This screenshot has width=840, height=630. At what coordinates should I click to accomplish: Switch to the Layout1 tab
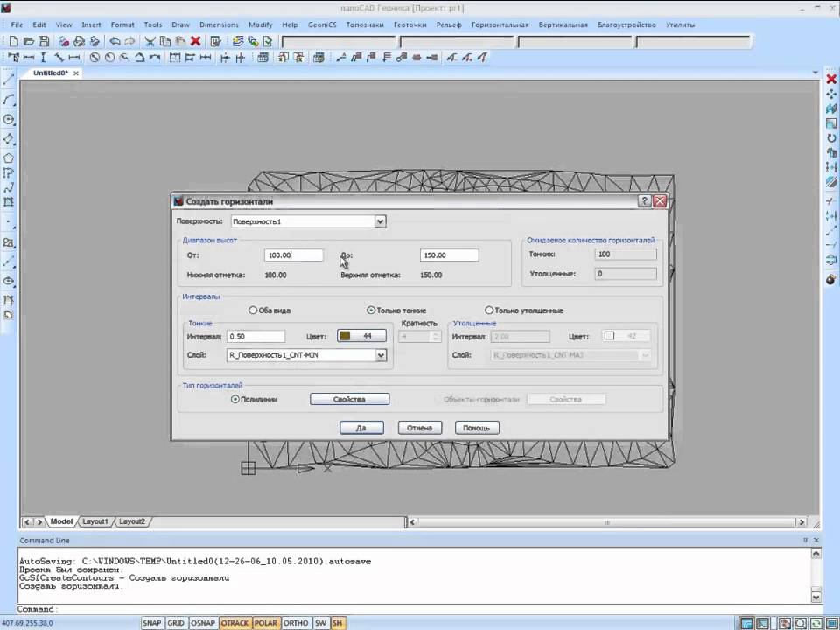click(95, 521)
